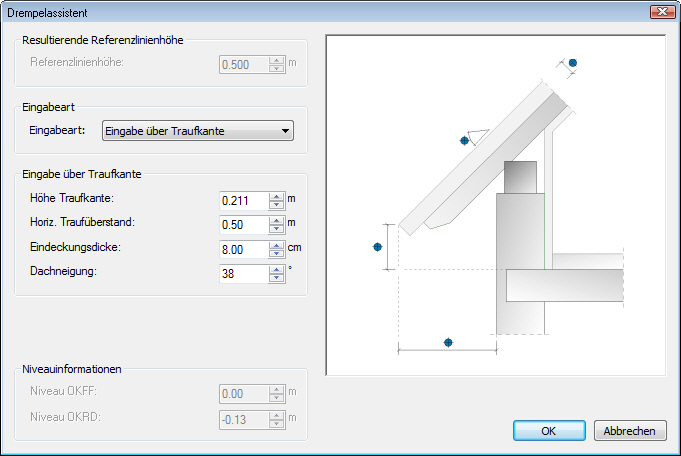This screenshot has height=456, width=681.
Task: Click the Horiz. Traufüberstand input field
Action: click(x=244, y=225)
